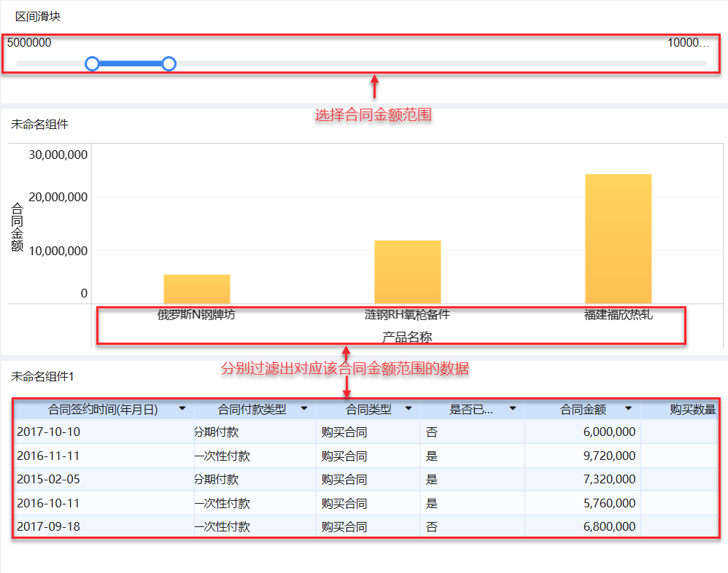The image size is (728, 573).
Task: Open dropdown arrow for 合同付款类型 column
Action: [x=304, y=409]
